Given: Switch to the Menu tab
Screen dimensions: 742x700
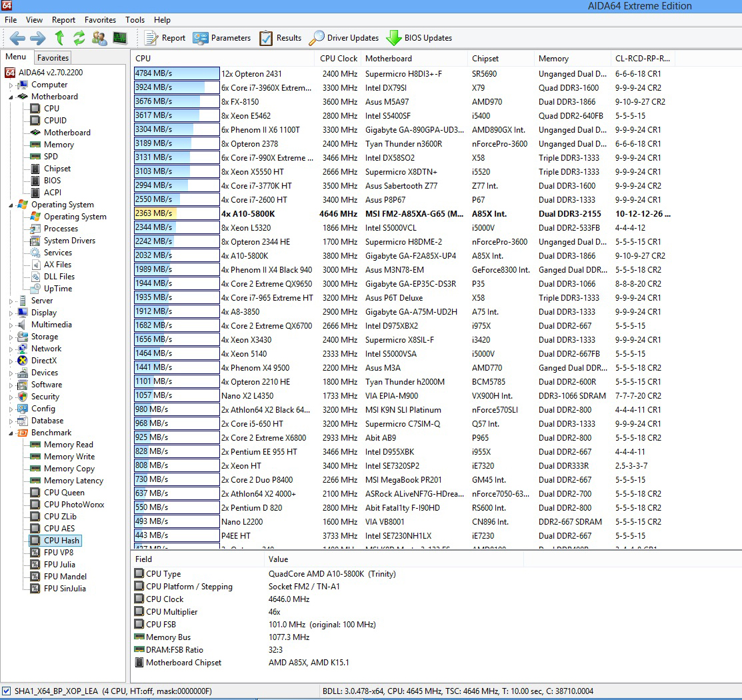Looking at the screenshot, I should click(x=15, y=57).
